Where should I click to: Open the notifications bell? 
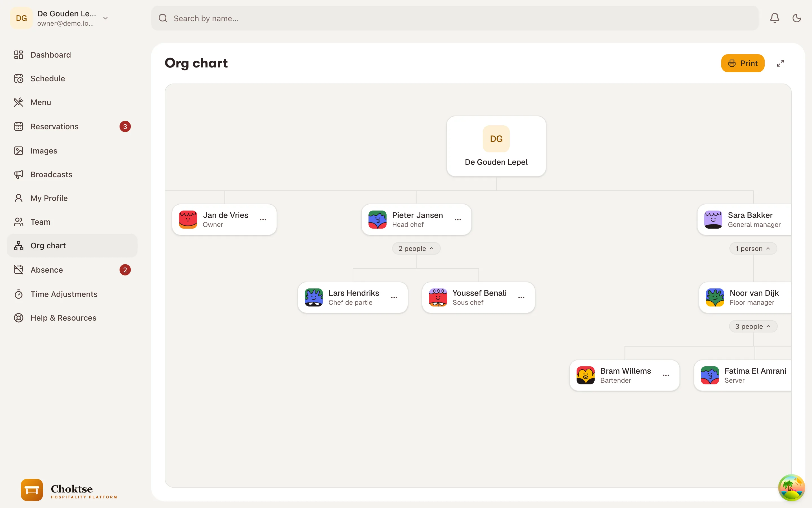pos(775,18)
